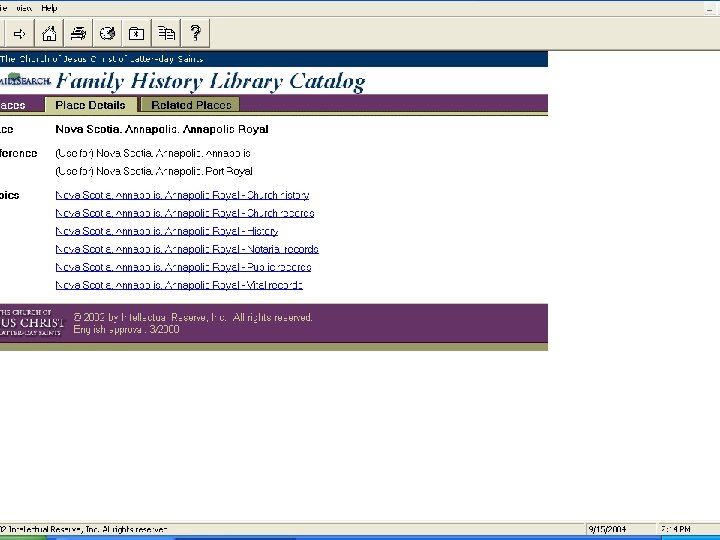Click the folder toolbar icon
Image resolution: width=720 pixels, height=540 pixels.
click(137, 34)
